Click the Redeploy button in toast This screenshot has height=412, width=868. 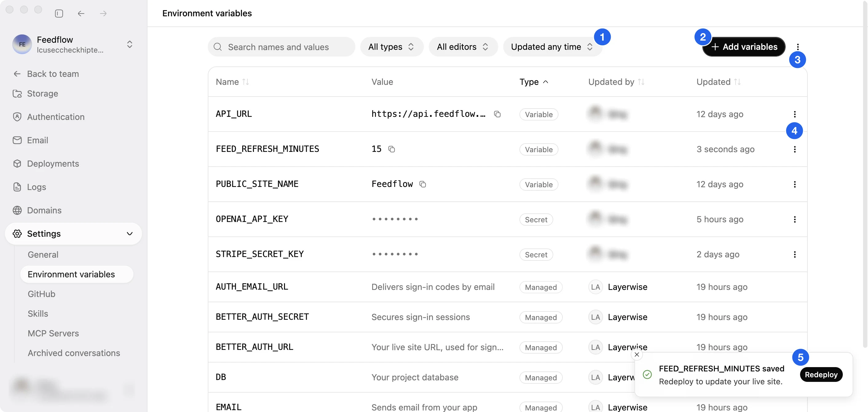click(x=821, y=374)
